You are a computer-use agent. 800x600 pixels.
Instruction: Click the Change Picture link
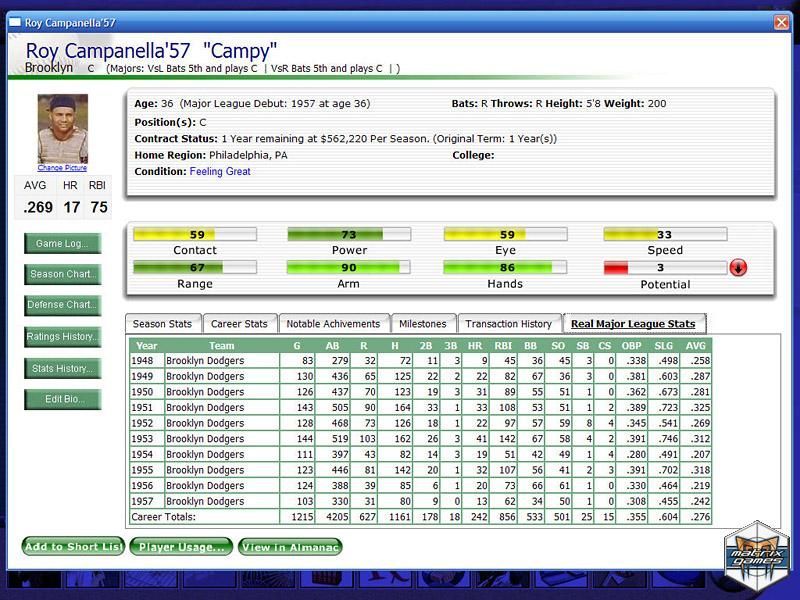coord(62,168)
